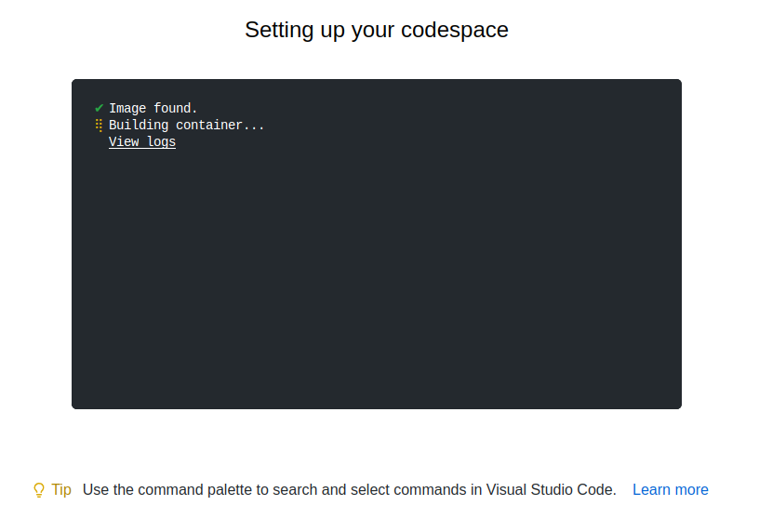Click the command palette tip sentence

(350, 490)
